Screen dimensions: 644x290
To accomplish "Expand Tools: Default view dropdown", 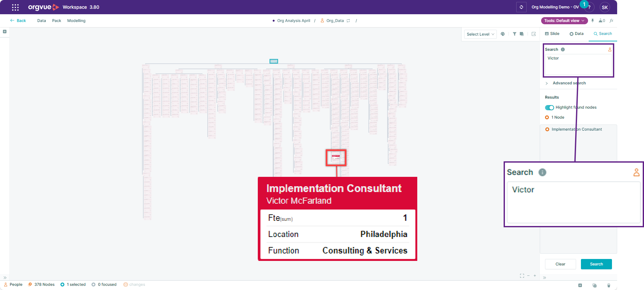I will (564, 21).
